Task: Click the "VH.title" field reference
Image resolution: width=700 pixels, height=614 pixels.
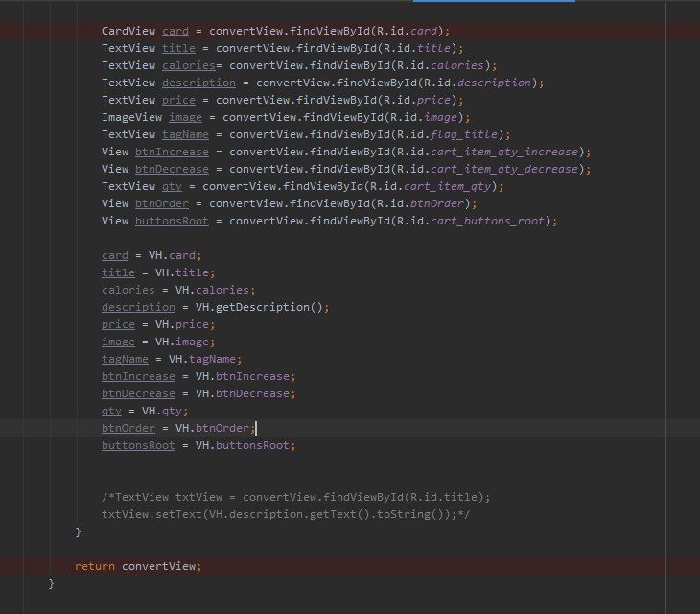Action: coord(182,272)
